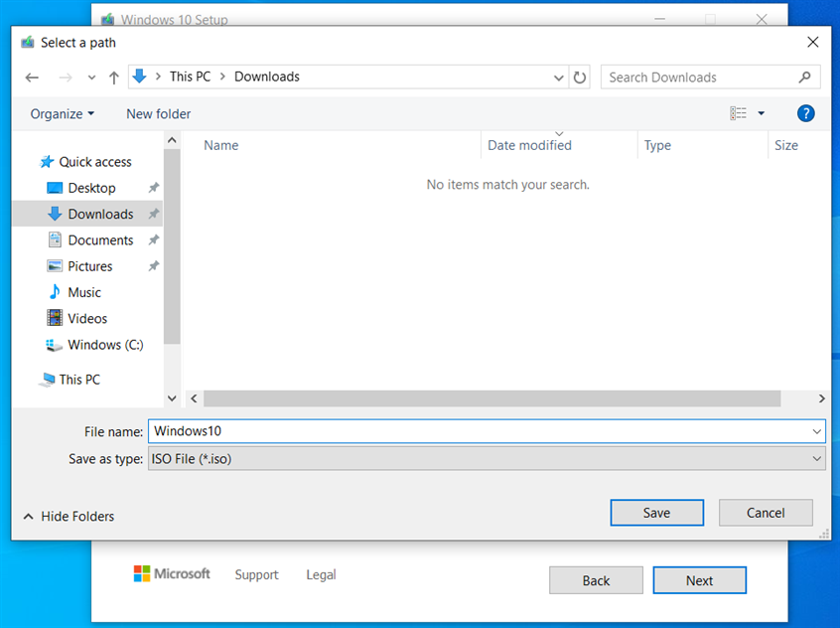The image size is (840, 628).
Task: Cancel the Select a path dialog
Action: (x=766, y=513)
